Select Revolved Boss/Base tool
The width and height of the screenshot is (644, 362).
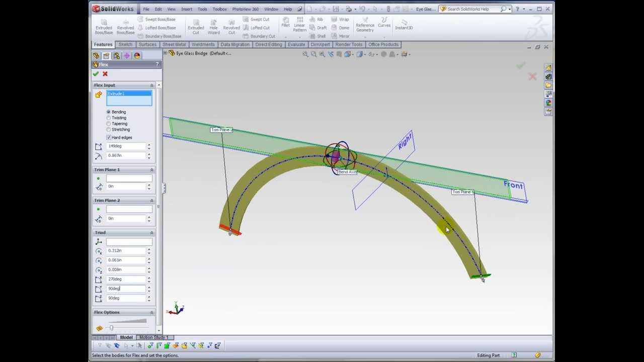pos(125,27)
